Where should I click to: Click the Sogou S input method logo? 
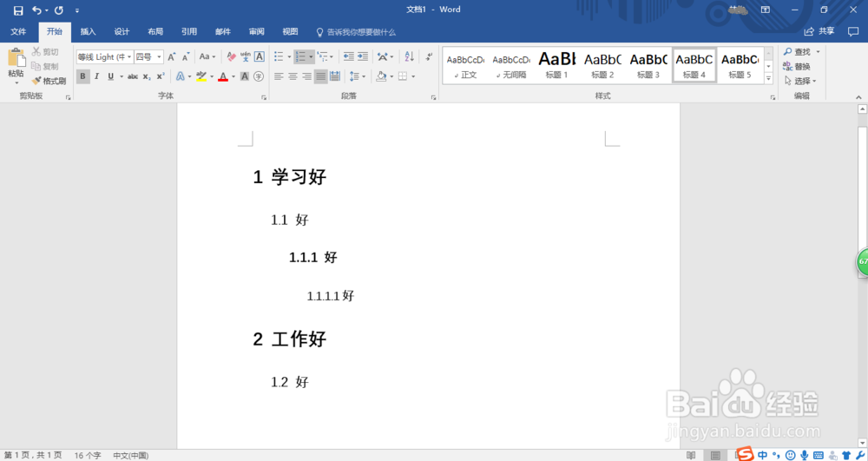click(x=745, y=454)
